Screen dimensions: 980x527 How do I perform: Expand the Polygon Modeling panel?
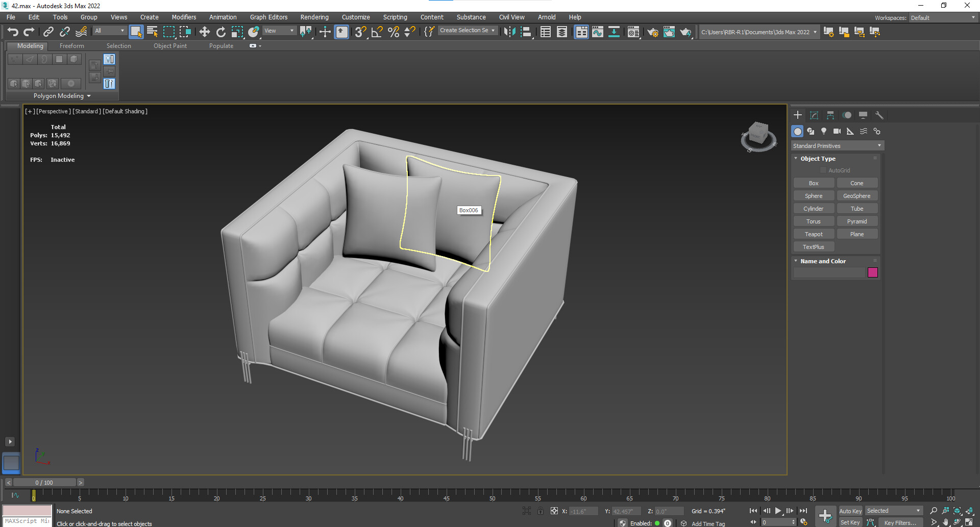[61, 96]
